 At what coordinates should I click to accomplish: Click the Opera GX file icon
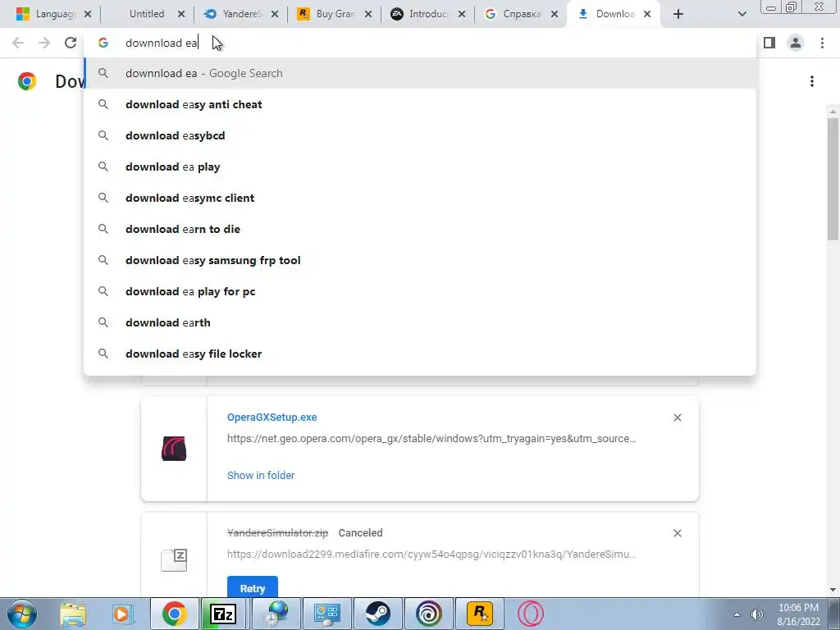[x=174, y=449]
